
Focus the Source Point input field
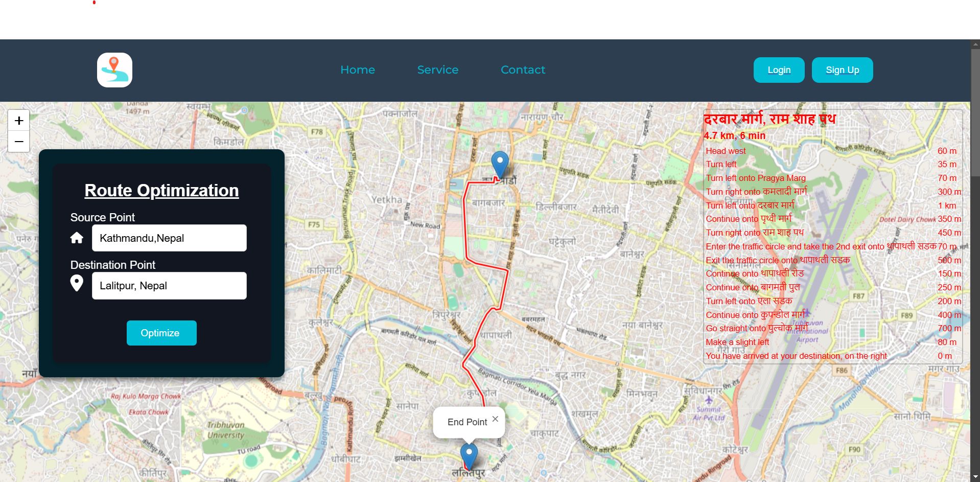point(169,238)
